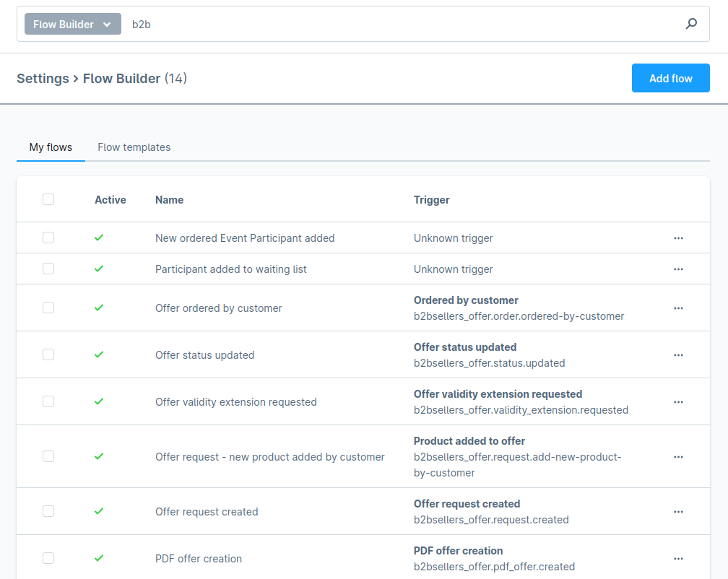Open context menu for Offer status updated
The height and width of the screenshot is (579, 728).
pyautogui.click(x=678, y=355)
